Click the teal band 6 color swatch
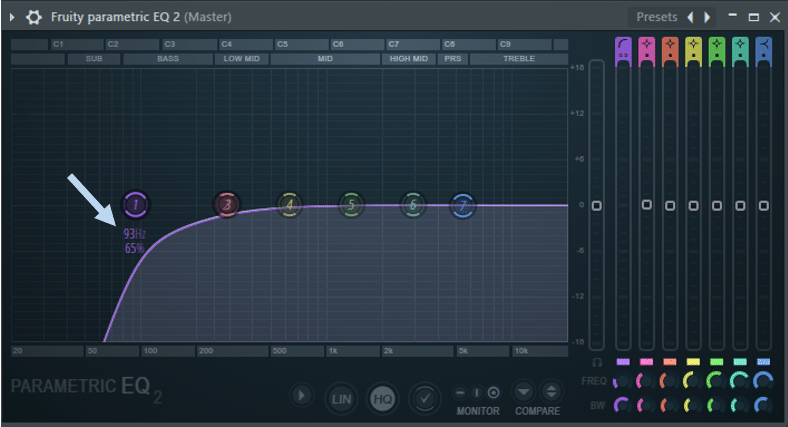This screenshot has height=427, width=788. pyautogui.click(x=740, y=362)
